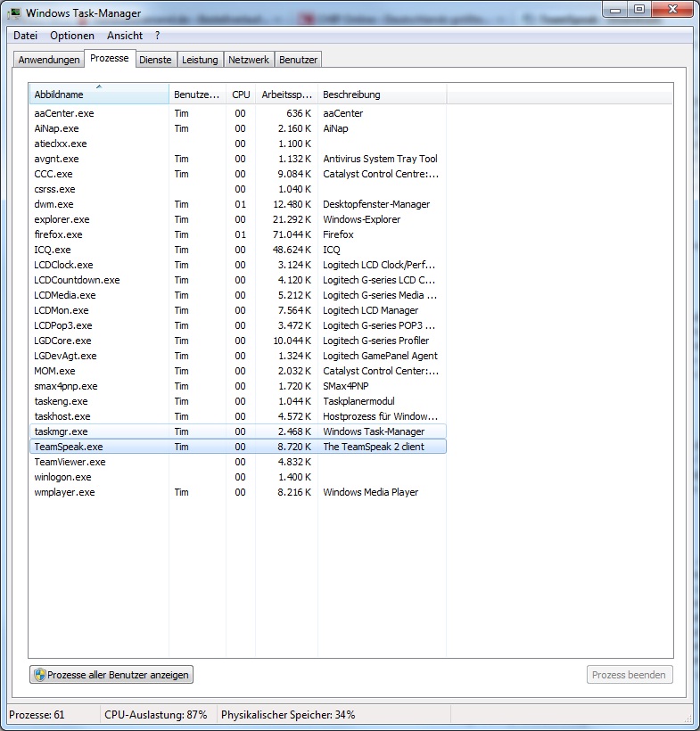Go to the Netzwerk tab
This screenshot has width=700, height=731.
click(x=249, y=60)
